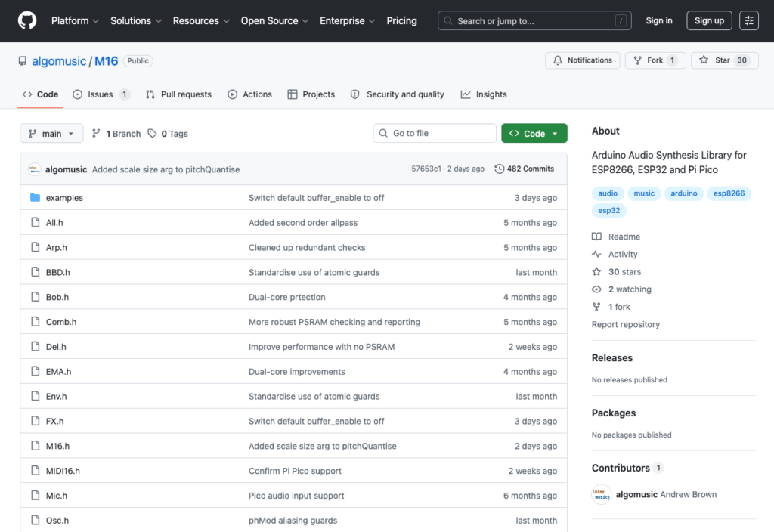774x532 pixels.
Task: Click the esp8266 topic tag
Action: [729, 193]
